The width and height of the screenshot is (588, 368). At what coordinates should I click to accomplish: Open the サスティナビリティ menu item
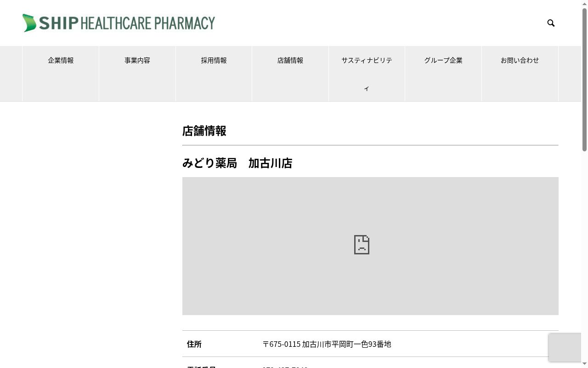tap(367, 74)
